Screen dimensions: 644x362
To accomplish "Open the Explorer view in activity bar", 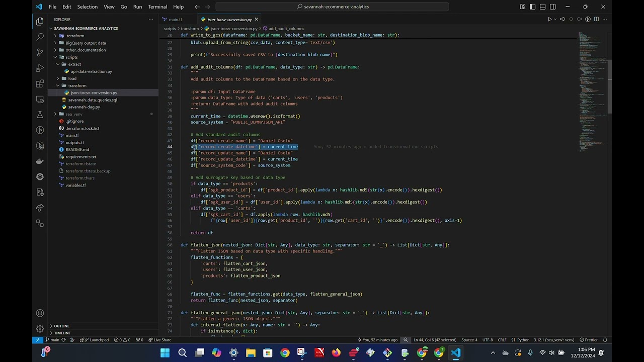I will click(x=40, y=22).
